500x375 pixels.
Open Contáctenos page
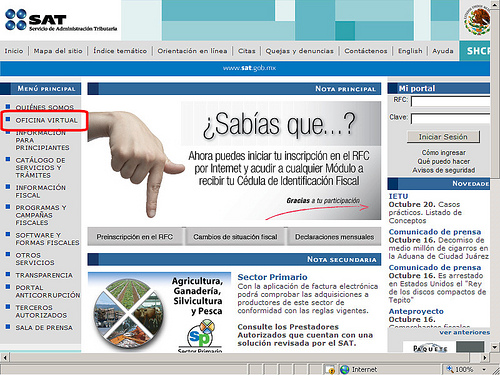click(x=366, y=51)
